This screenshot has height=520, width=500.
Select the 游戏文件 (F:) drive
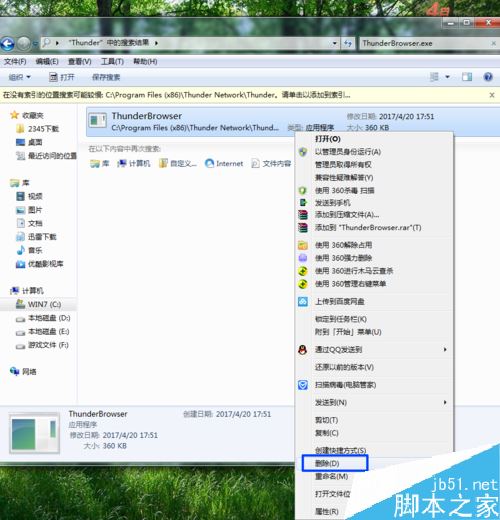(x=42, y=345)
